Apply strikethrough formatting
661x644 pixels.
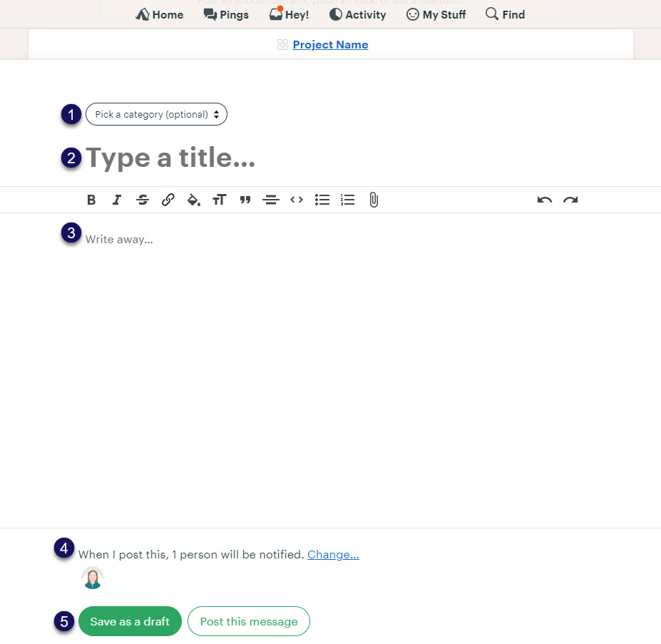coord(143,200)
